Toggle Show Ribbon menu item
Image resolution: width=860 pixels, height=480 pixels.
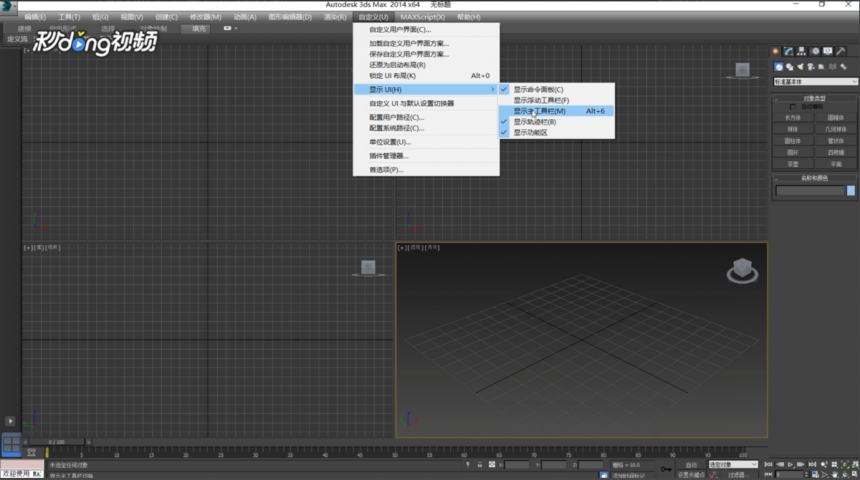[x=556, y=133]
